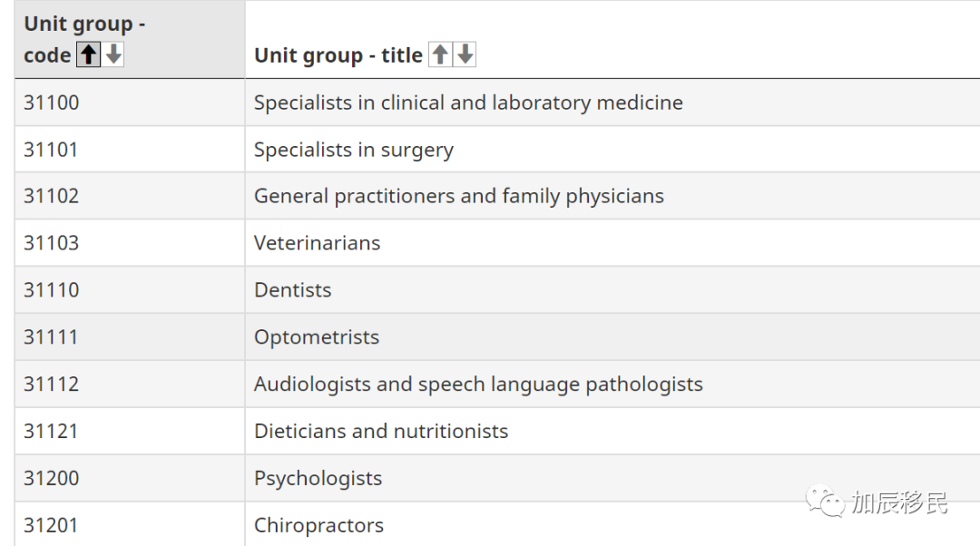The image size is (980, 546).
Task: Select the Chiropractors row
Action: tap(497, 524)
